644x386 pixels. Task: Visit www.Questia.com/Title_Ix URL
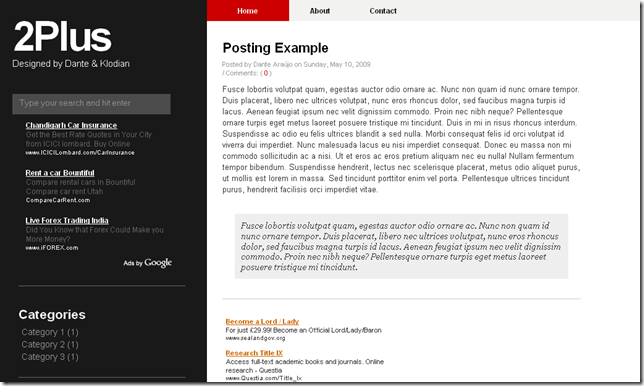point(264,378)
